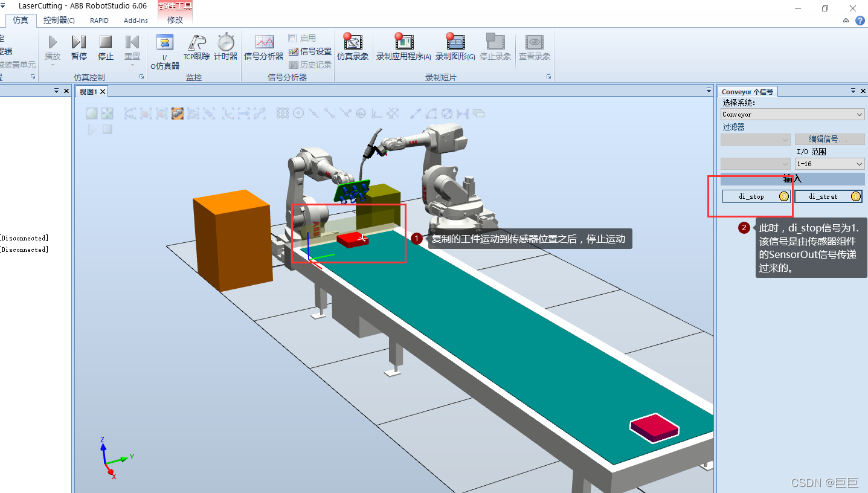Select the highlighted part selection icon
Image resolution: width=868 pixels, height=493 pixels.
coord(177,113)
